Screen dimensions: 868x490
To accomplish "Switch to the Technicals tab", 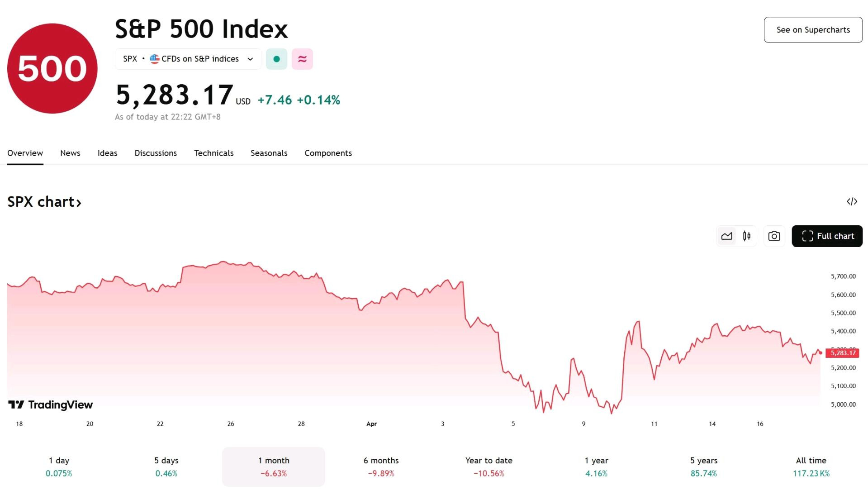I will point(213,153).
